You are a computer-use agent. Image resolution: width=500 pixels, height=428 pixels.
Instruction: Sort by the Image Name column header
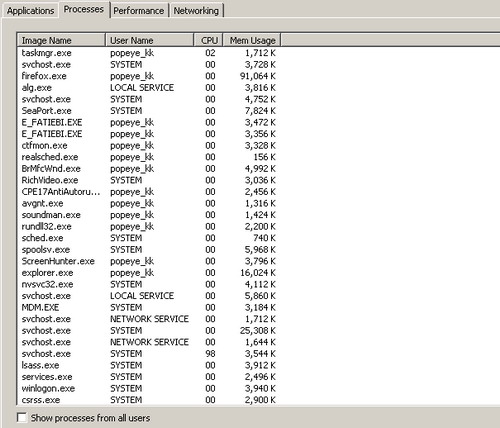click(x=61, y=40)
